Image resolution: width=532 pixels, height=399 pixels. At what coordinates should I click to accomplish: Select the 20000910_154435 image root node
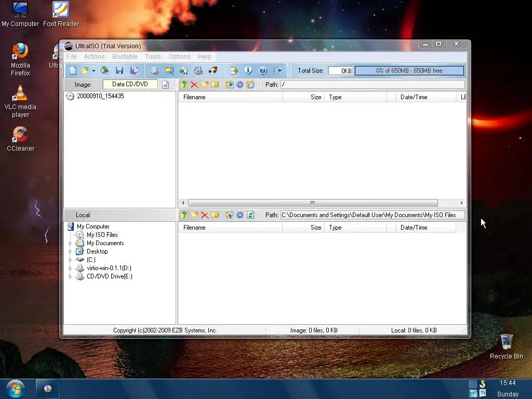pos(100,96)
